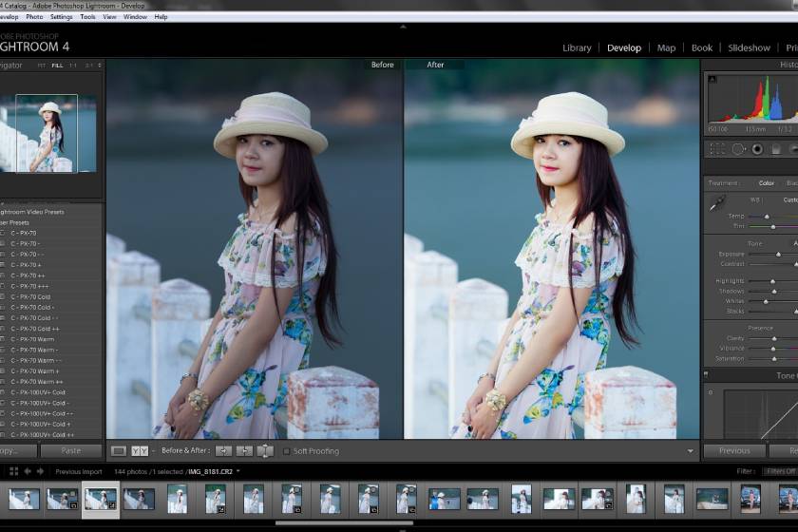Adjust the Exposure slider handle
Screen dimensions: 798x532
778,254
